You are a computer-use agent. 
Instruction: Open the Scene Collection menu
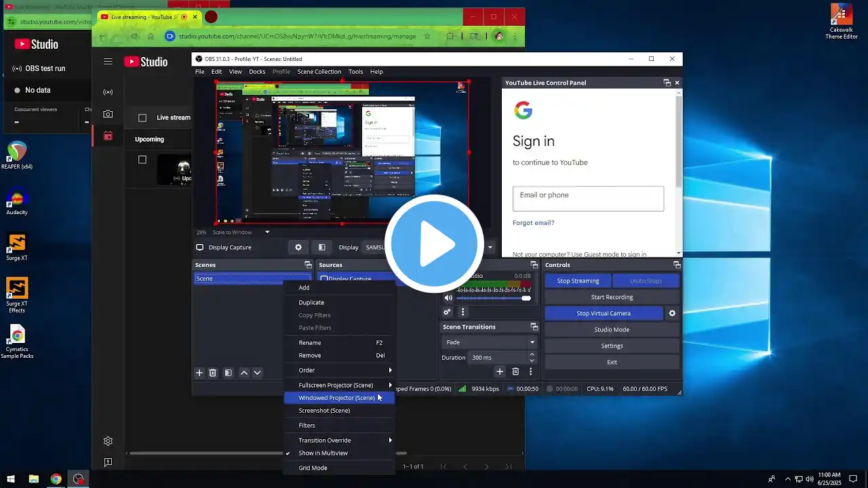click(x=319, y=72)
